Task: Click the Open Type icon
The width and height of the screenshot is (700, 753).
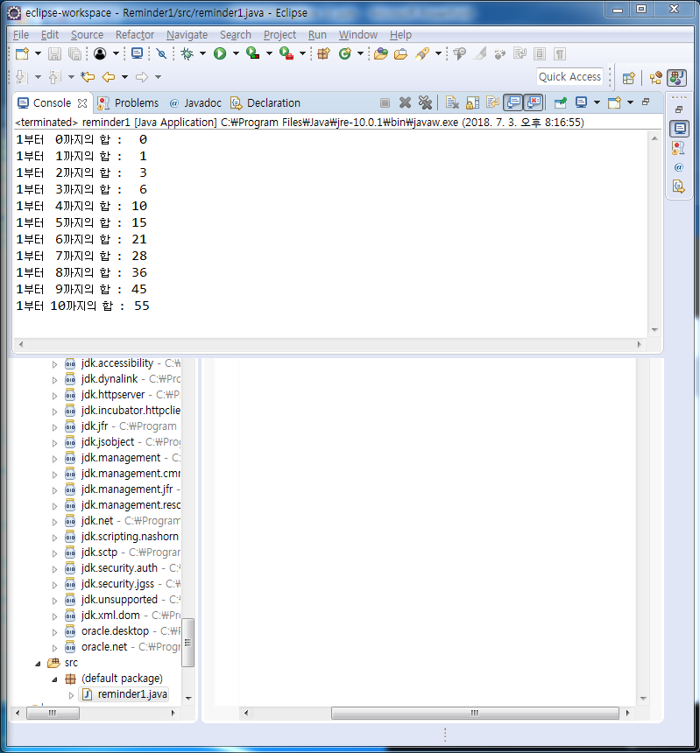Action: pyautogui.click(x=381, y=53)
